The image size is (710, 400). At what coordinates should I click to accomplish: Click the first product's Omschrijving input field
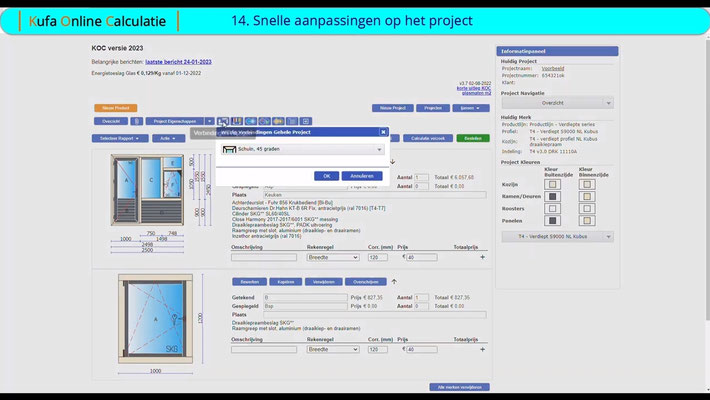click(x=264, y=257)
